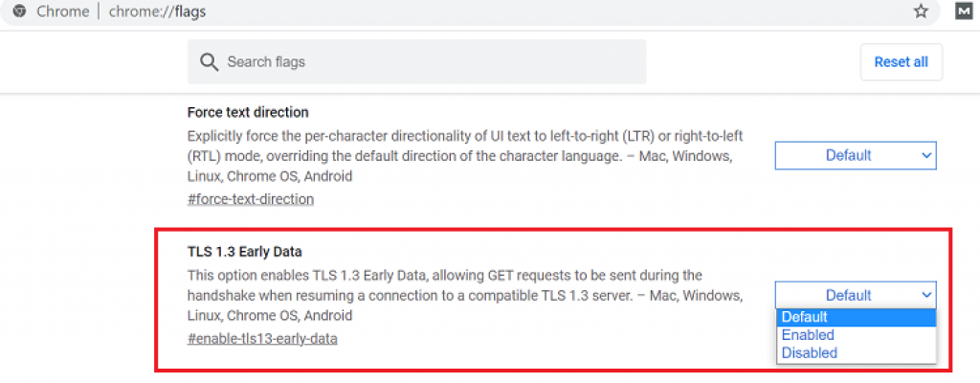Focus the Search flags input field

pyautogui.click(x=431, y=62)
